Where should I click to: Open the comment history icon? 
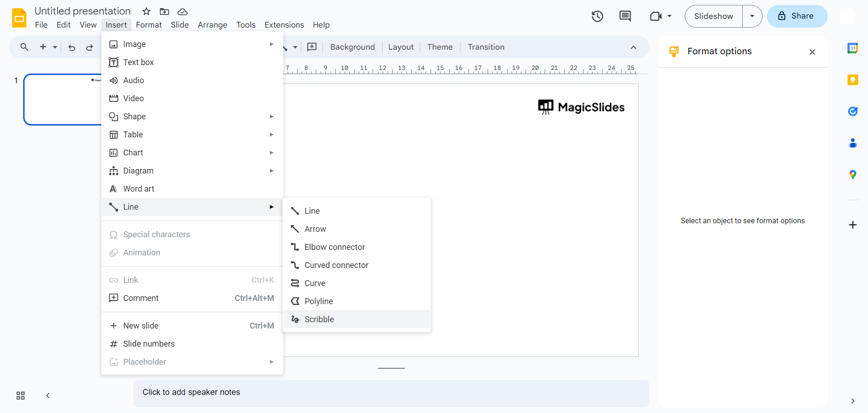click(x=625, y=16)
